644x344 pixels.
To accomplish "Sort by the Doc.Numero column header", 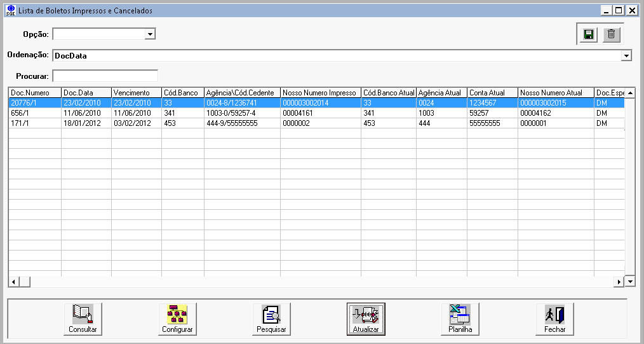I will (34, 93).
